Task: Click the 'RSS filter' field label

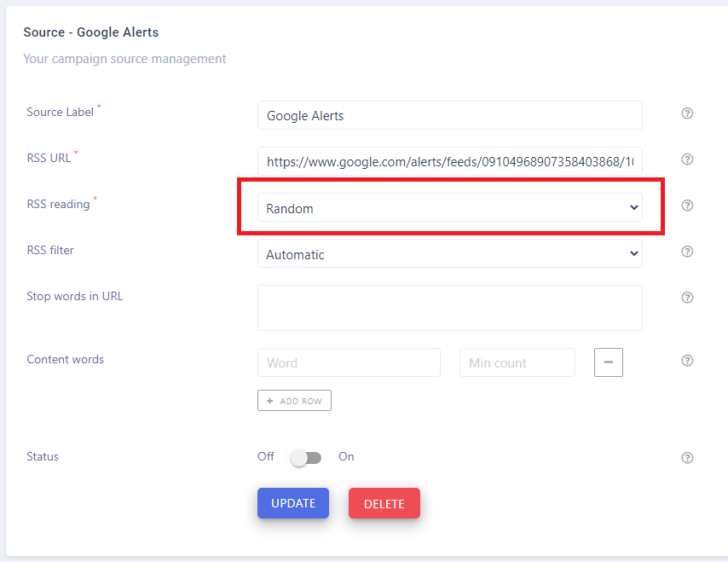Action: (x=50, y=251)
